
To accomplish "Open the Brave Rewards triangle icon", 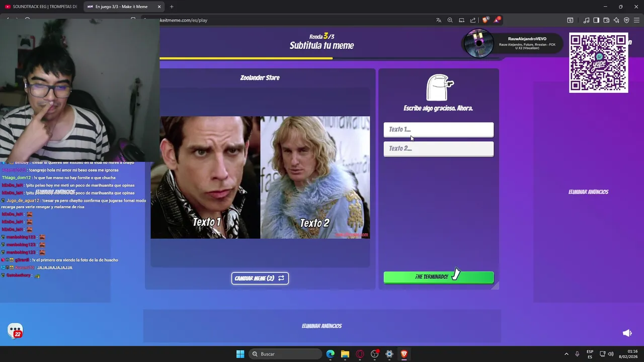I will 497,20.
